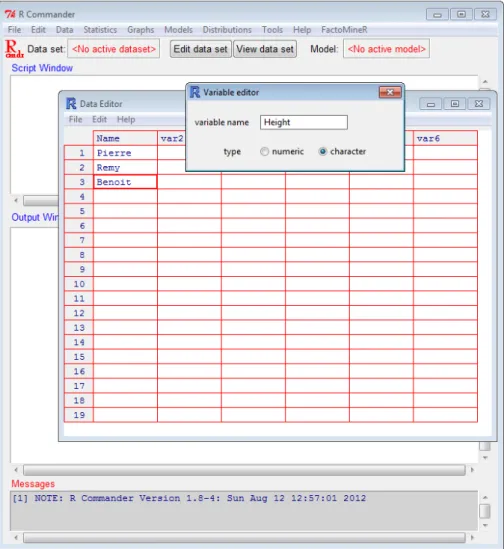Click the Messages horizontal scrollbar
Image resolution: width=504 pixels, height=549 pixels.
click(x=244, y=537)
